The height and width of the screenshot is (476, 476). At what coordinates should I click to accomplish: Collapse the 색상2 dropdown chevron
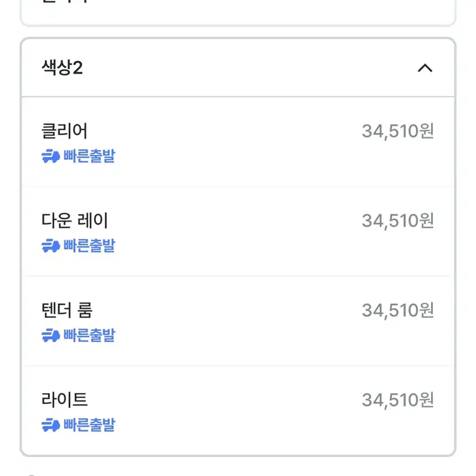[425, 68]
